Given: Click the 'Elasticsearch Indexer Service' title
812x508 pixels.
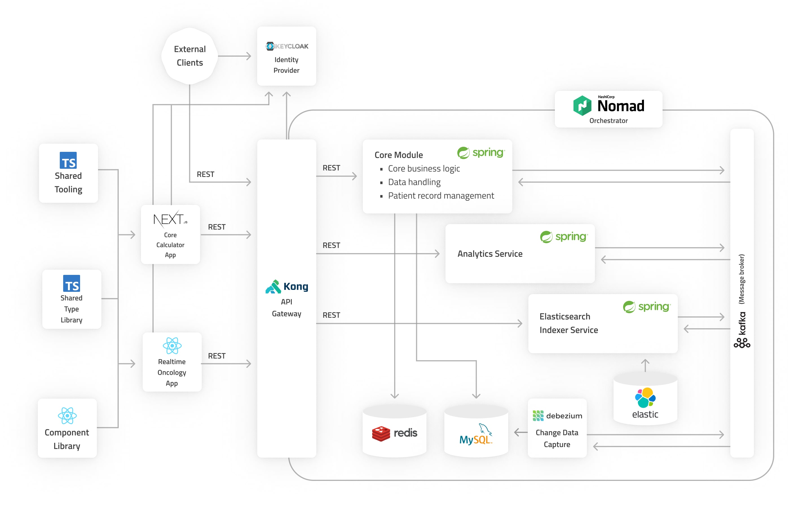Looking at the screenshot, I should pyautogui.click(x=569, y=323).
